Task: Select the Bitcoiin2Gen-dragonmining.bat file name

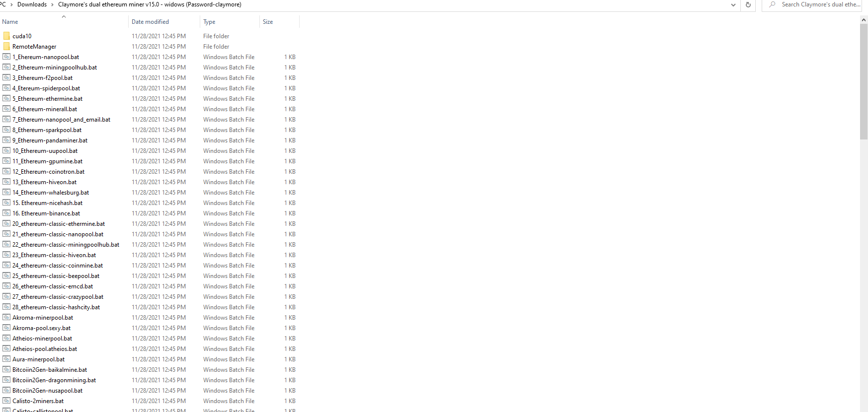Action: click(x=54, y=380)
